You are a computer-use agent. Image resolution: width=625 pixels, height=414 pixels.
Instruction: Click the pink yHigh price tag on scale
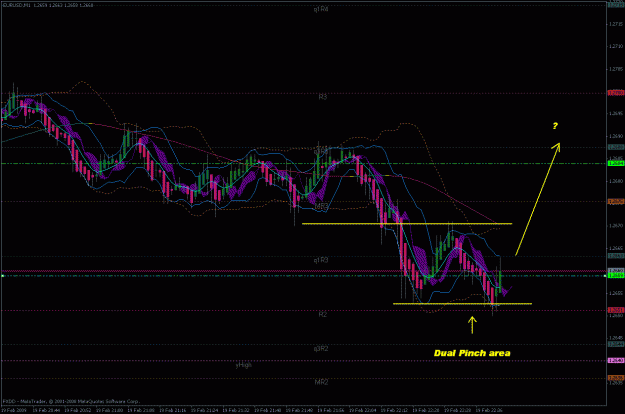[x=616, y=361]
